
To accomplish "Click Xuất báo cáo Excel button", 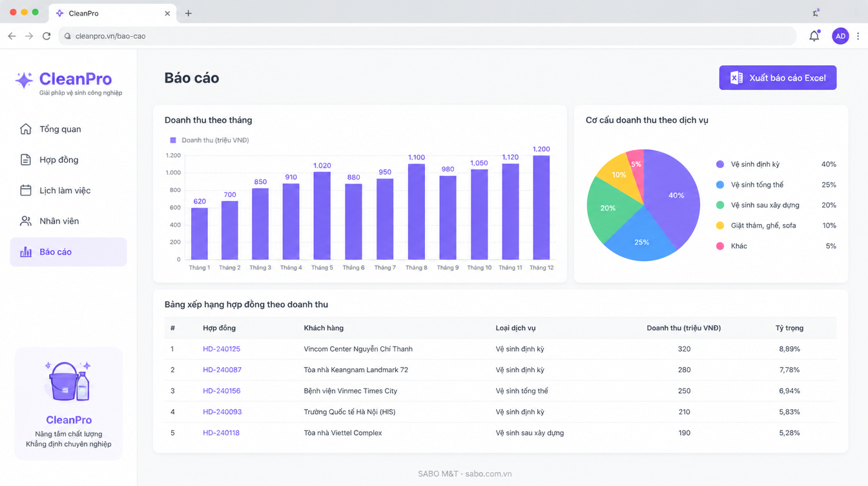I will point(778,78).
